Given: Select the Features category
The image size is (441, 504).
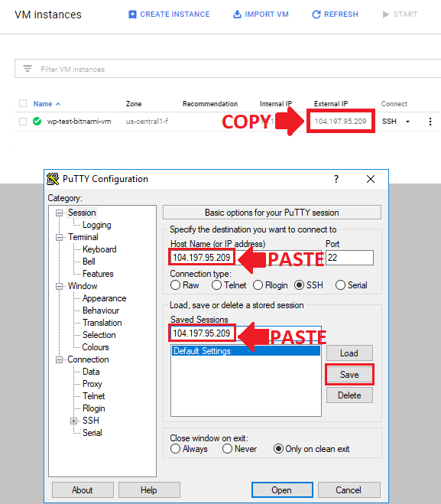Looking at the screenshot, I should 98,274.
